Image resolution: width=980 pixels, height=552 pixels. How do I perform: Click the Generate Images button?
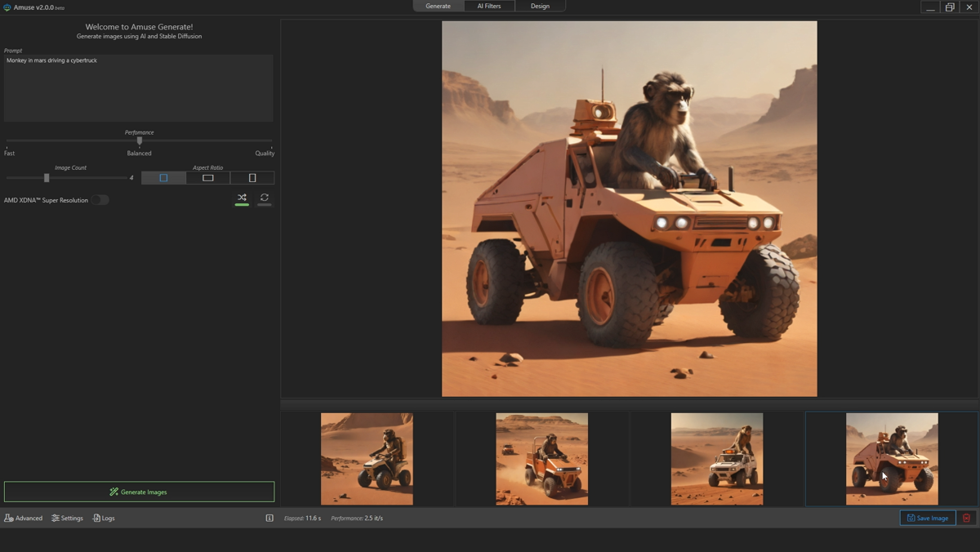point(139,492)
